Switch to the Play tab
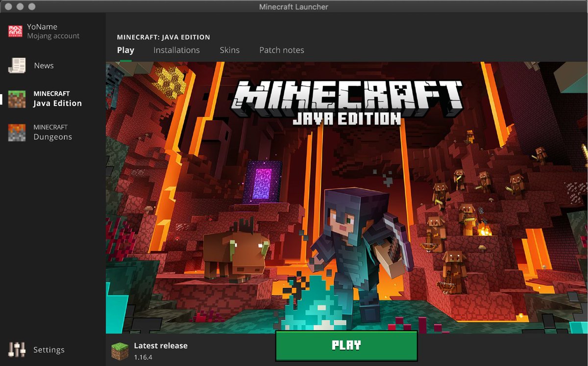Screen dimensions: 588x366 [x=125, y=50]
